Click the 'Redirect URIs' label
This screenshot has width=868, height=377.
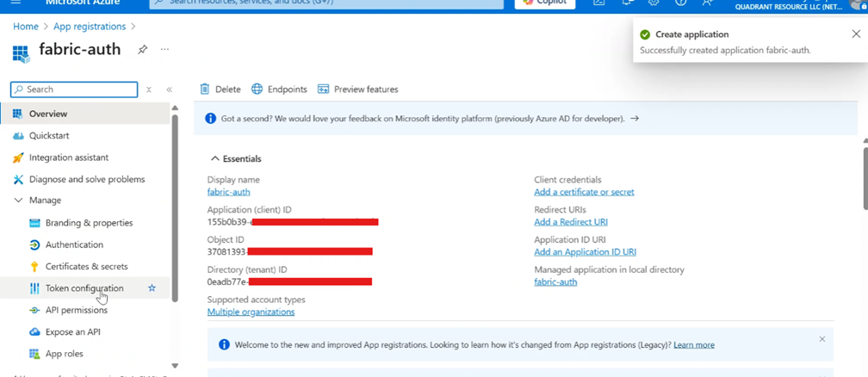[x=561, y=210]
